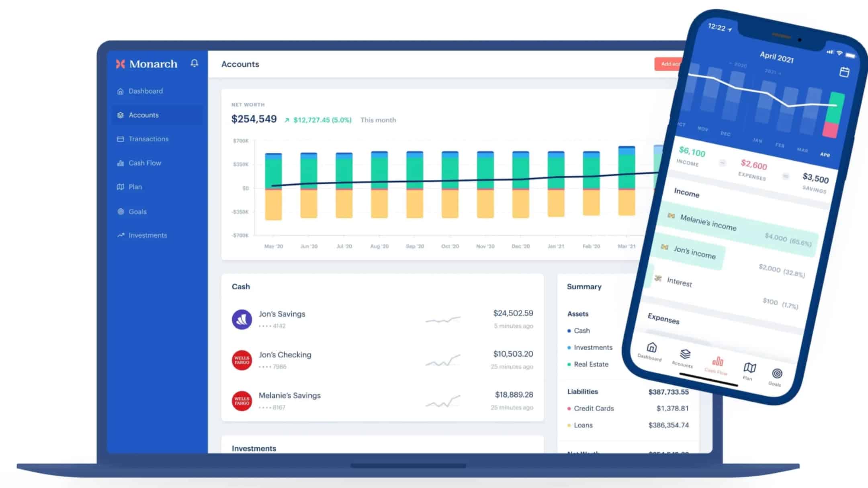This screenshot has height=488, width=868.
Task: Open Cash Flow in the sidebar
Action: 157,163
